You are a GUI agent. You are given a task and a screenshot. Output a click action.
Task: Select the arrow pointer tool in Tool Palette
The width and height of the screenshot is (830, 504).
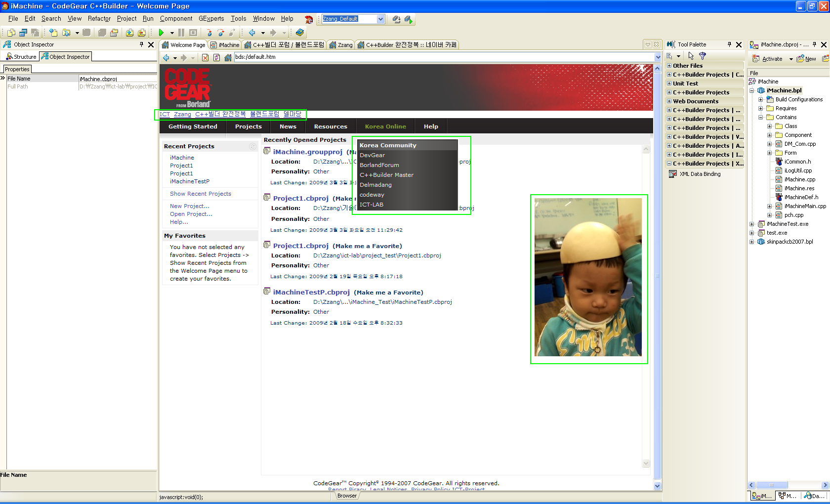(691, 56)
